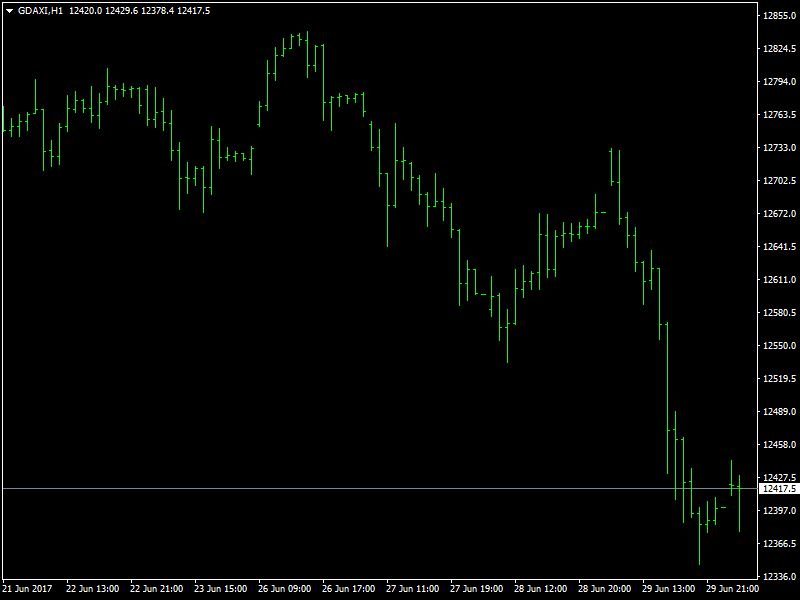The height and width of the screenshot is (600, 800).
Task: Select price scale label 12427.5
Action: (x=779, y=478)
